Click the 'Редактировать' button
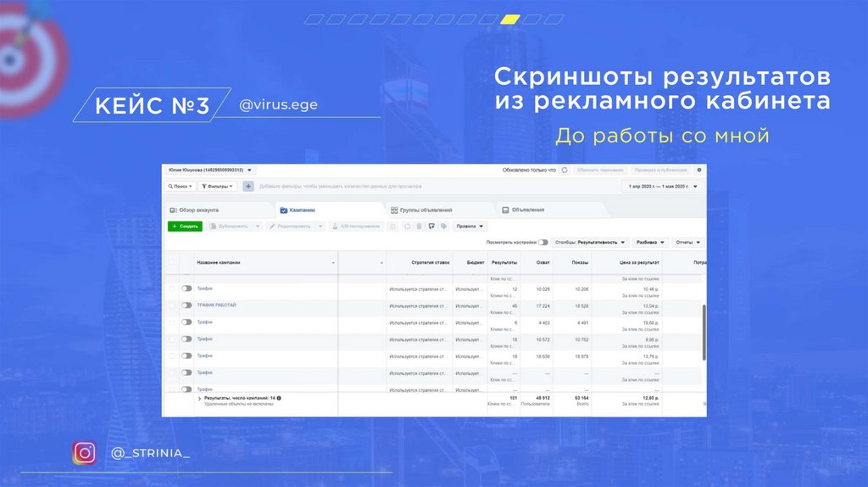Screen dimensions: 868x487 coord(290,226)
